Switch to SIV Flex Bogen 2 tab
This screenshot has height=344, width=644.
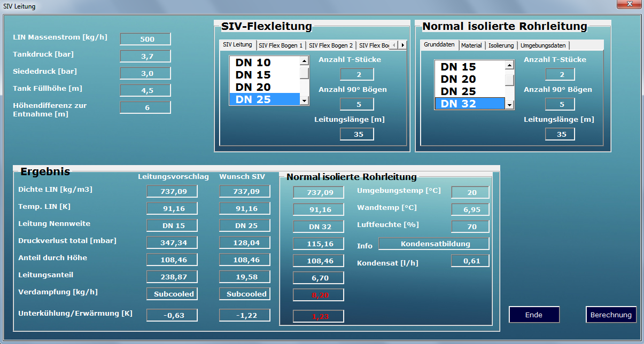coord(331,45)
